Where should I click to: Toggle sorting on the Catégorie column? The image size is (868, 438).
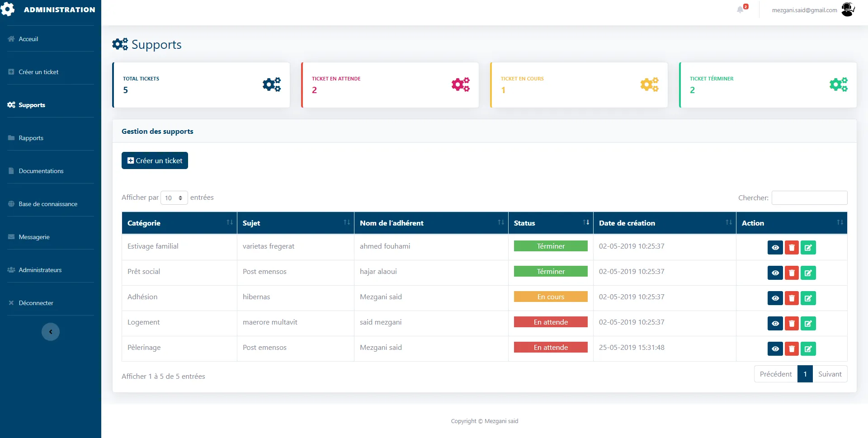[230, 222]
